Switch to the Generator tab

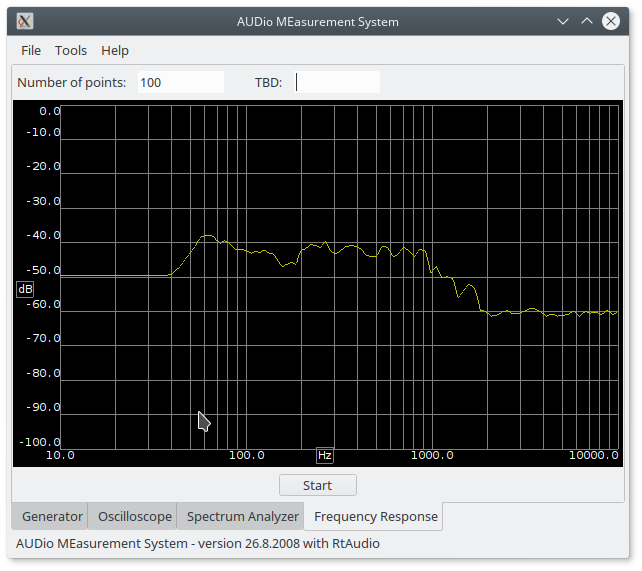(52, 516)
